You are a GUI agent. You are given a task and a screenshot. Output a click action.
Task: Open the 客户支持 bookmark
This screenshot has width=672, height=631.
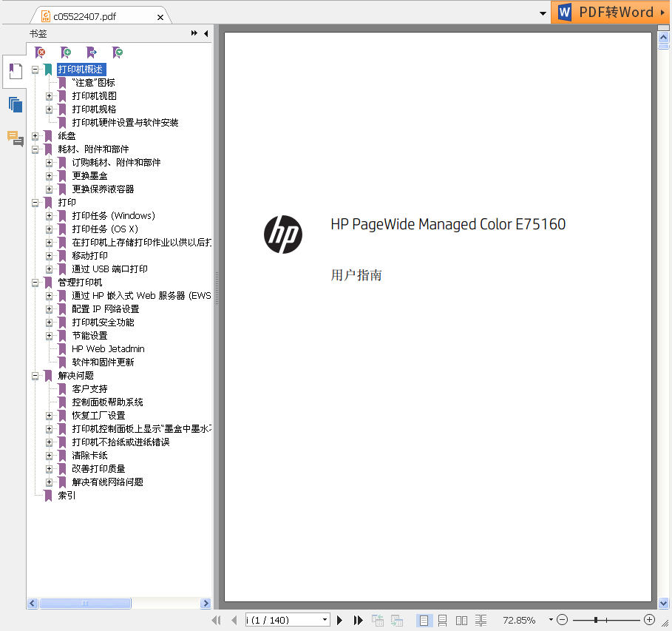point(89,388)
